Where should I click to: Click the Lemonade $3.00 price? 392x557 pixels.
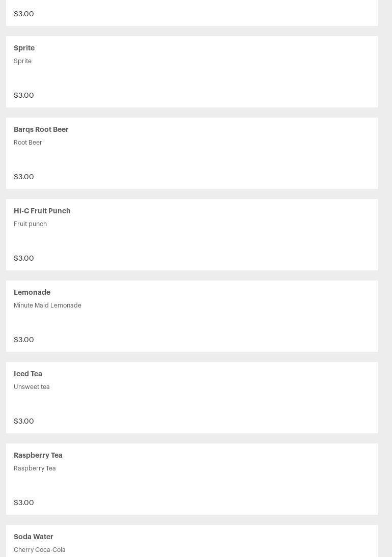pos(24,340)
